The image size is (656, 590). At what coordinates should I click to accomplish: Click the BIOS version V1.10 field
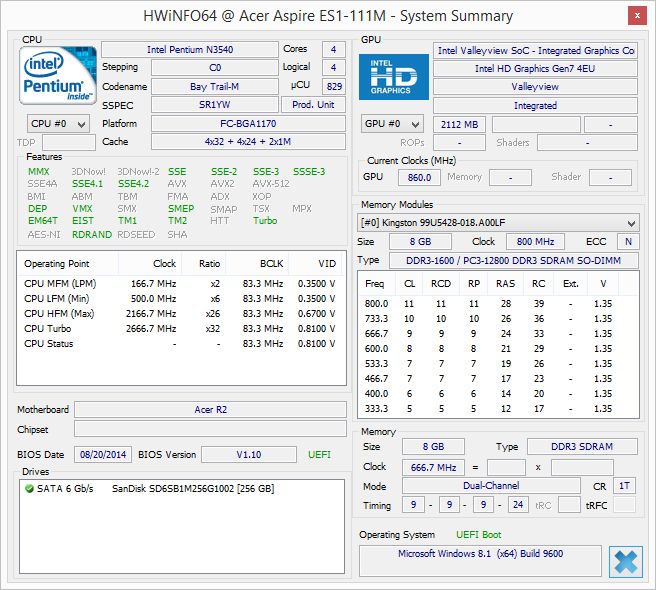[249, 455]
